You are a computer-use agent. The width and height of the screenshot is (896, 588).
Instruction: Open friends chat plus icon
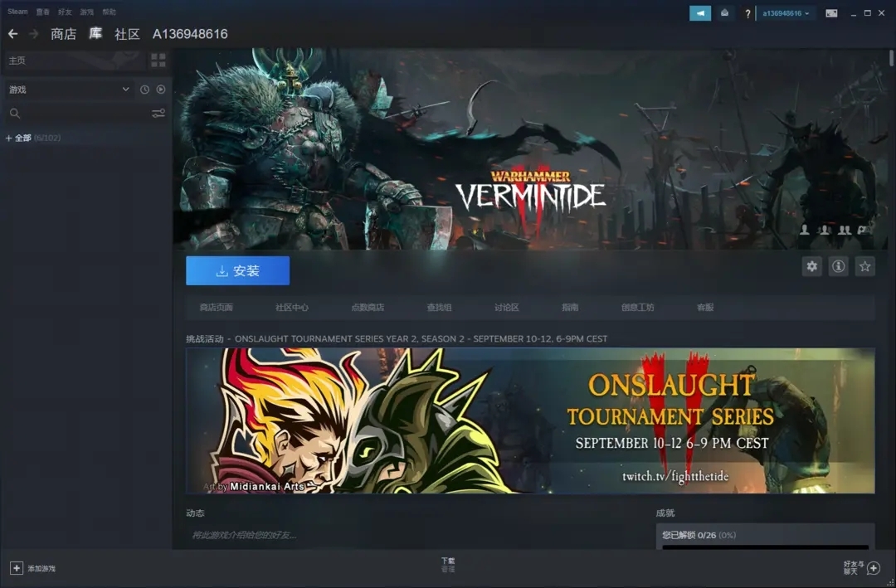tap(873, 568)
